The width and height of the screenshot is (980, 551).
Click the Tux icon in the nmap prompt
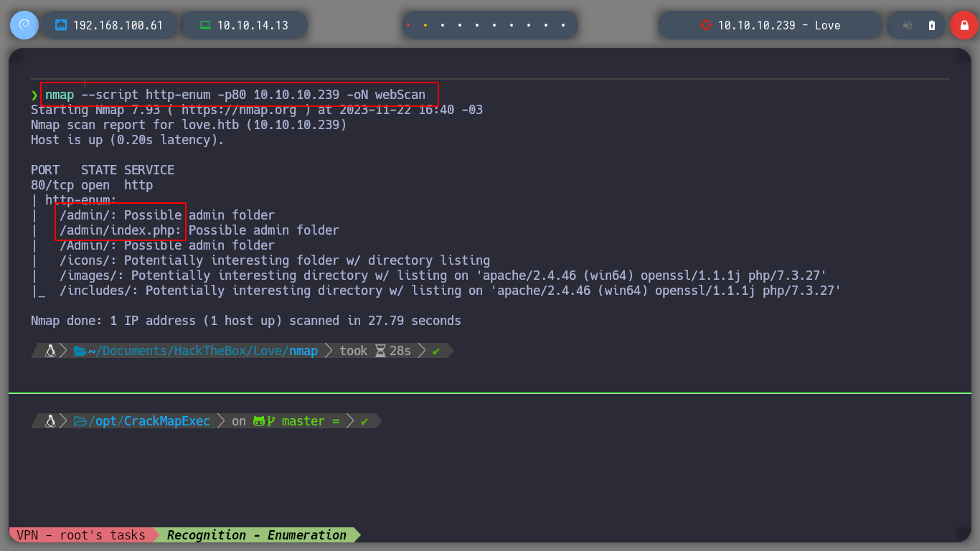50,351
